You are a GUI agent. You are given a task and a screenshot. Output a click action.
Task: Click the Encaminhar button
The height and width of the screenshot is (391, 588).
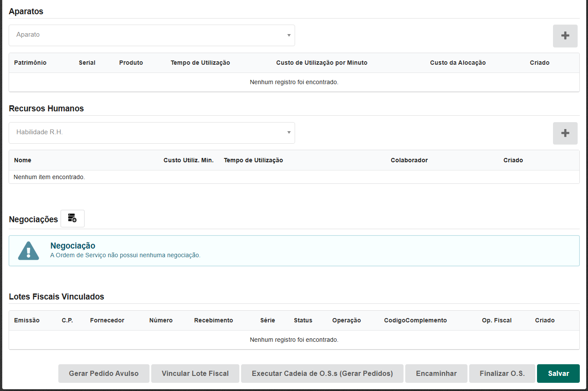pyautogui.click(x=436, y=373)
